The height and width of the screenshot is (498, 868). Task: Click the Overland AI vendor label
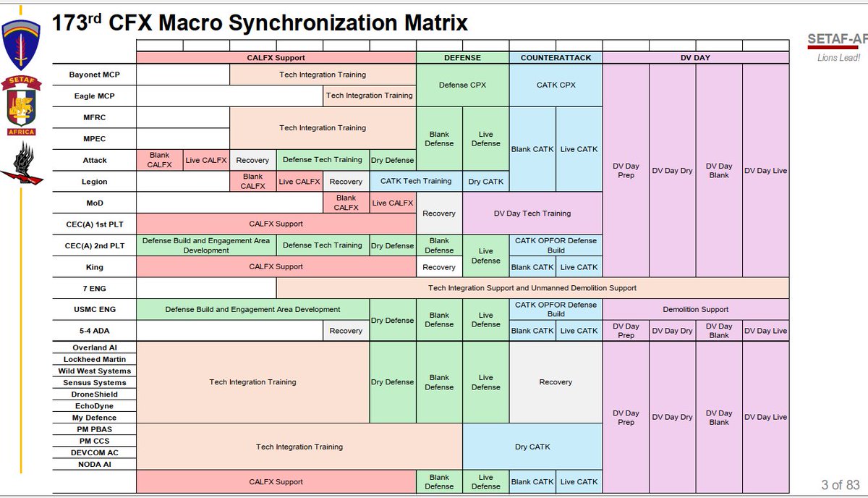click(94, 347)
